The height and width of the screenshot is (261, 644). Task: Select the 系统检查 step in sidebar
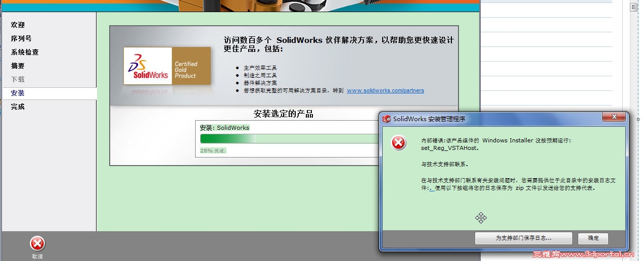(x=25, y=52)
